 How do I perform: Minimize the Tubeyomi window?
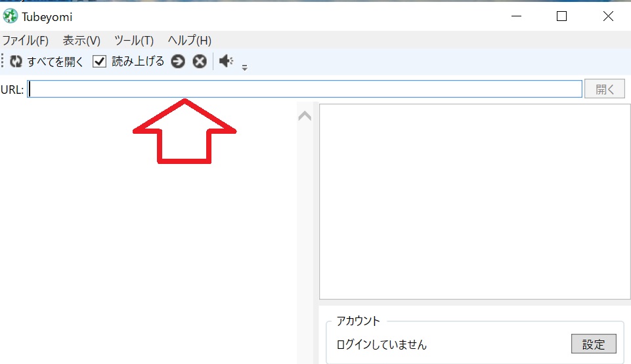pos(516,16)
